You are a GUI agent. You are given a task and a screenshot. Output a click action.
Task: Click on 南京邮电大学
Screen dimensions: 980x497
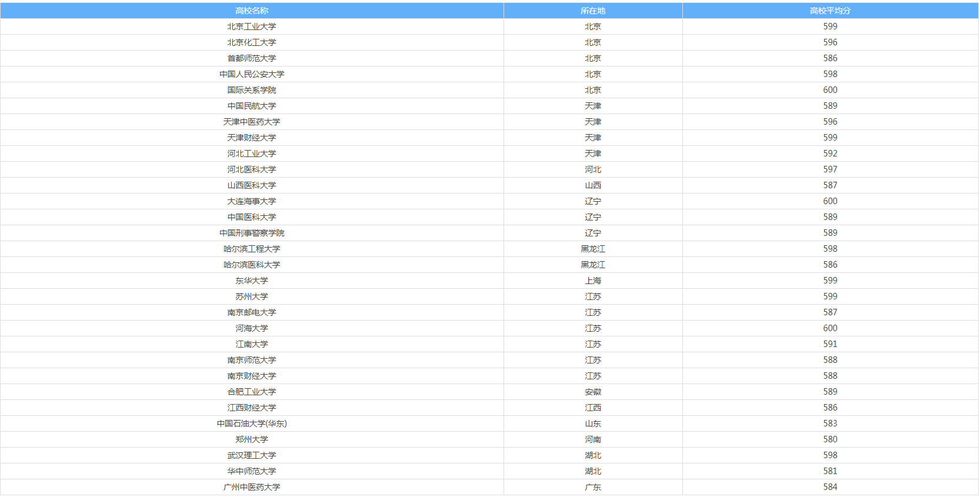coord(252,312)
